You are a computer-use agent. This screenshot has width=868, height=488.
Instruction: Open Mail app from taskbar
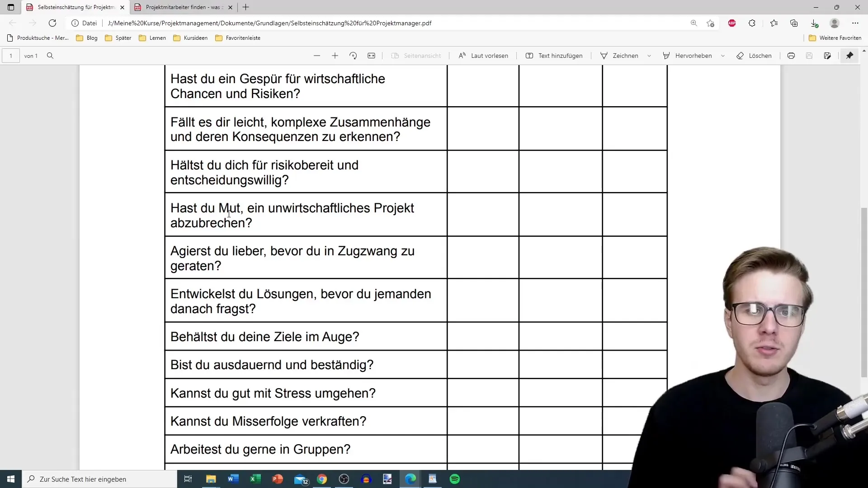pos(300,479)
